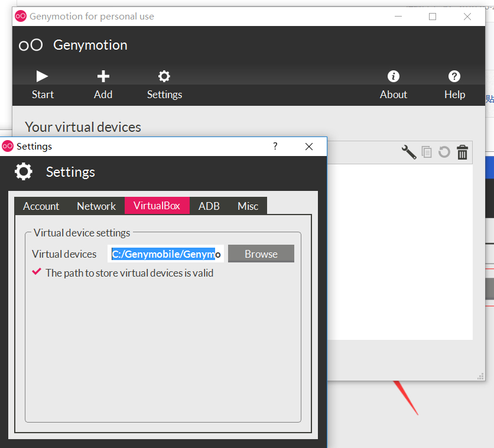
Task: Switch to the Account tab
Action: coord(41,206)
